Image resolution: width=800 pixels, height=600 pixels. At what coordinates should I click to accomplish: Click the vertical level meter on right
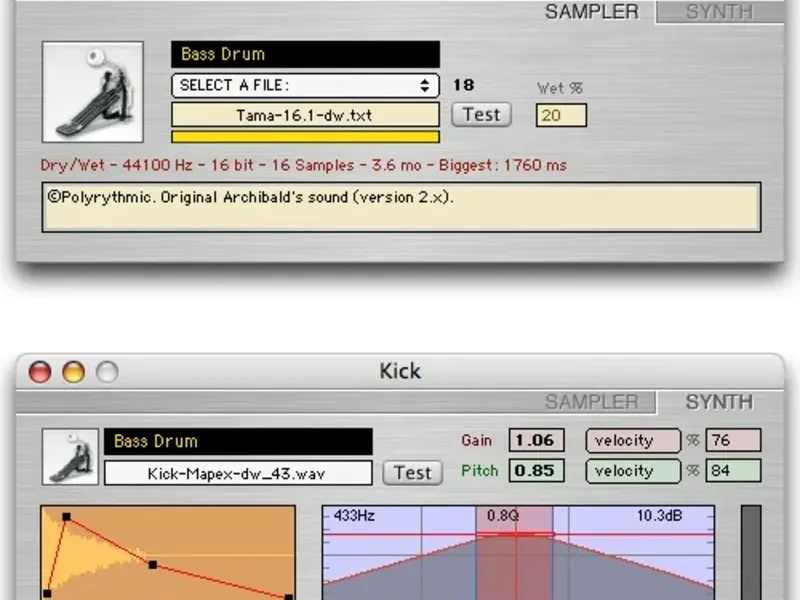coord(751,553)
